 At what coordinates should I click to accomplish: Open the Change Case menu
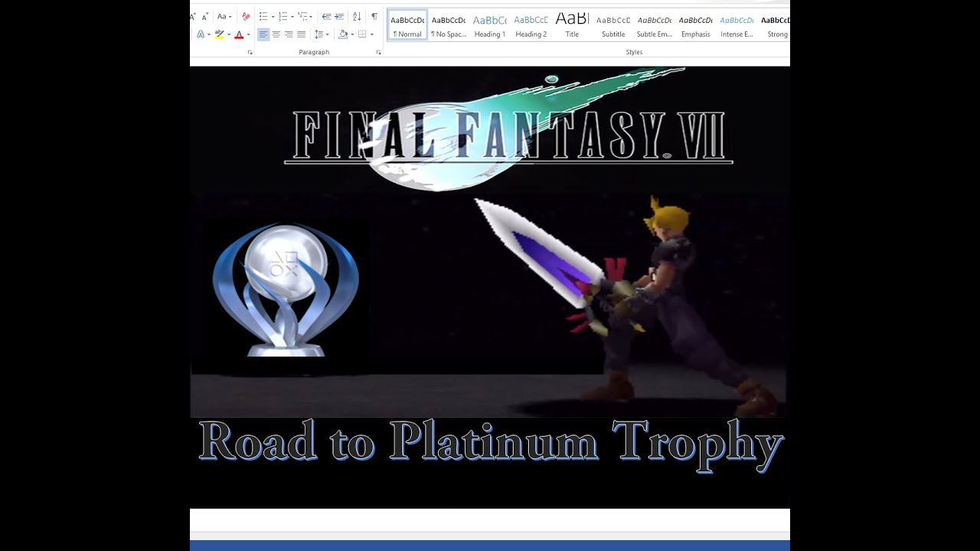tap(224, 16)
